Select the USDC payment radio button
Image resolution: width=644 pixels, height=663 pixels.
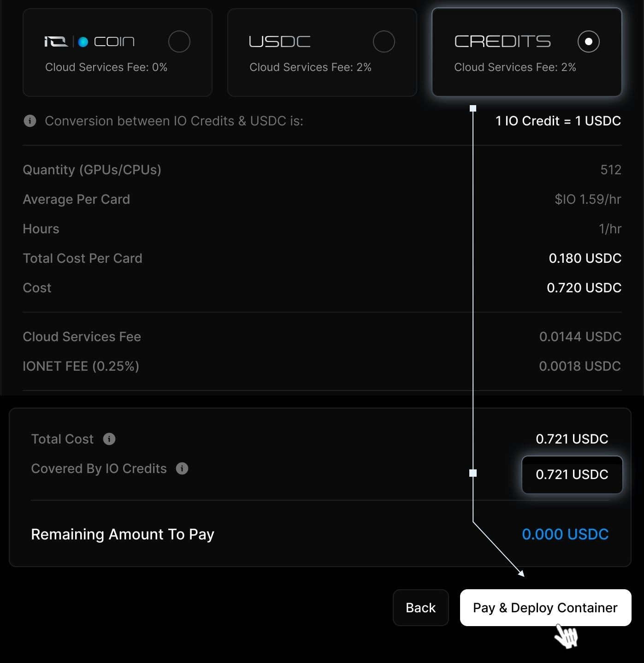[384, 41]
